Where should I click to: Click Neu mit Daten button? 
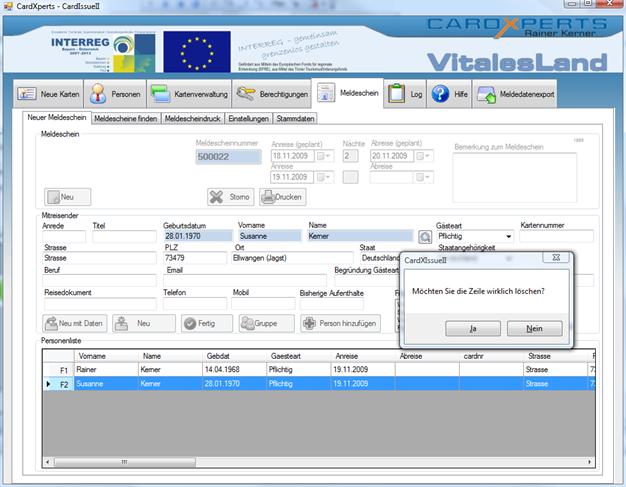75,323
